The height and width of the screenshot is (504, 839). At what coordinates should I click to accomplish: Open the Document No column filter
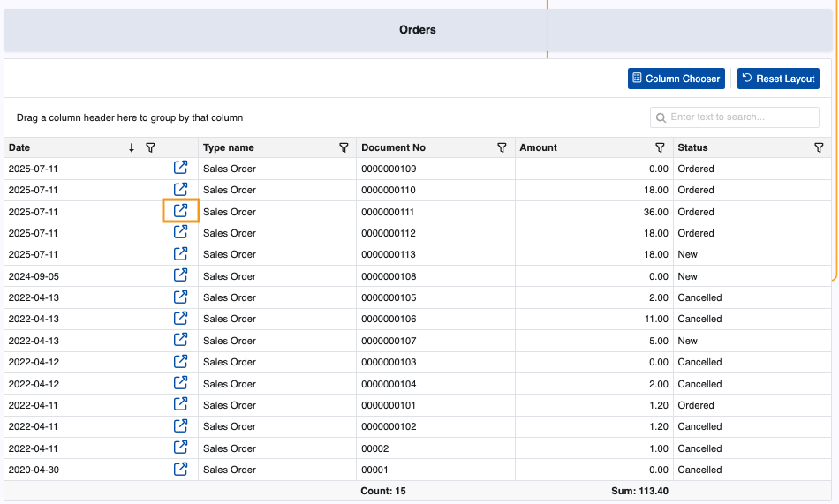click(502, 147)
